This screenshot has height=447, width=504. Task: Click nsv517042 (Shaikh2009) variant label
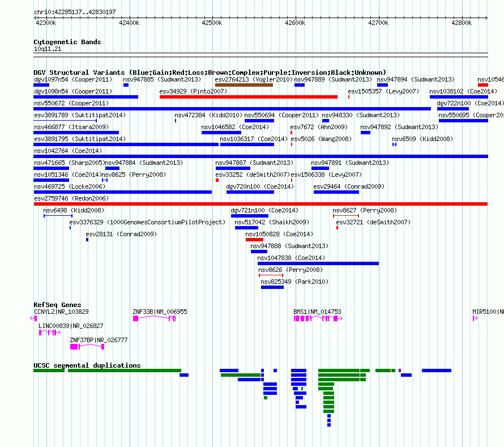click(272, 222)
